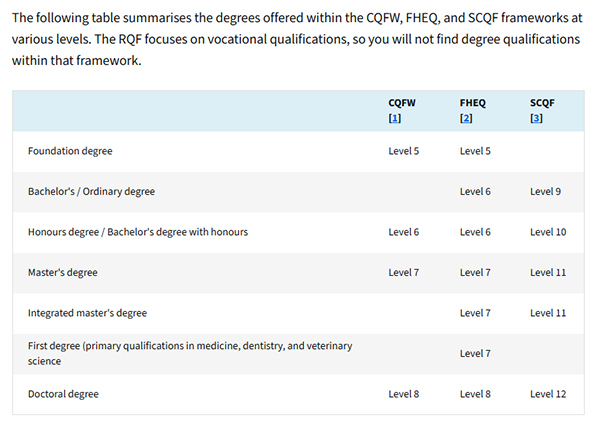
Task: Click the FHEQ column header
Action: tap(472, 103)
